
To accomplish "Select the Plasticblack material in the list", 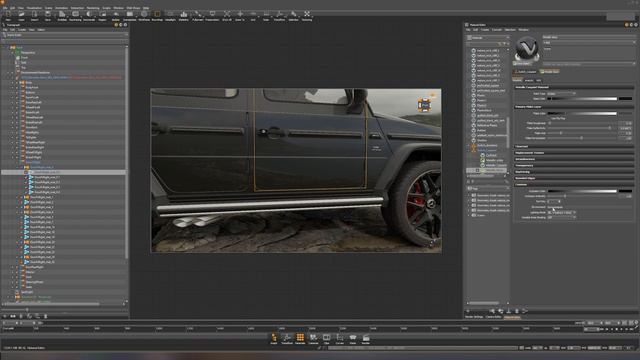I will [x=484, y=110].
